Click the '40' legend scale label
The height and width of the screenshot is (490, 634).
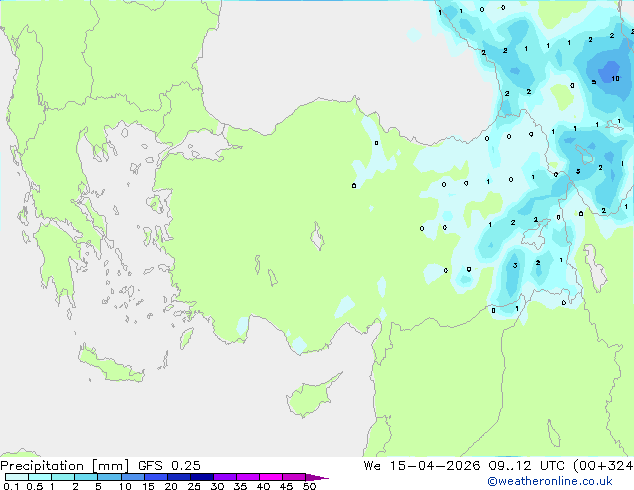(263, 486)
